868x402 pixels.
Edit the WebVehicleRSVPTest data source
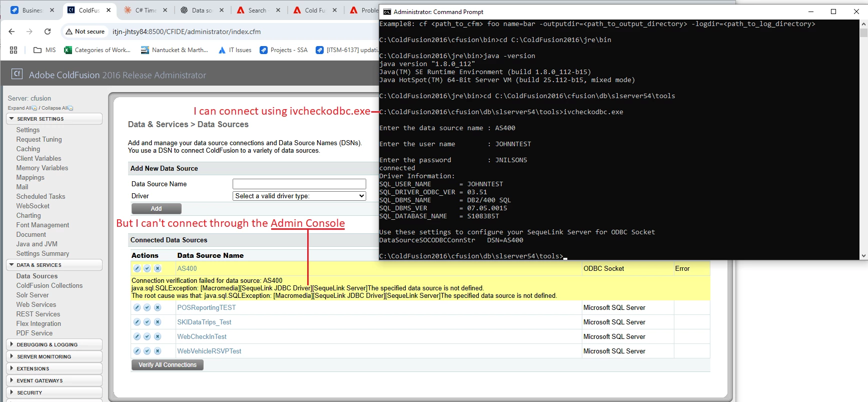(x=137, y=351)
